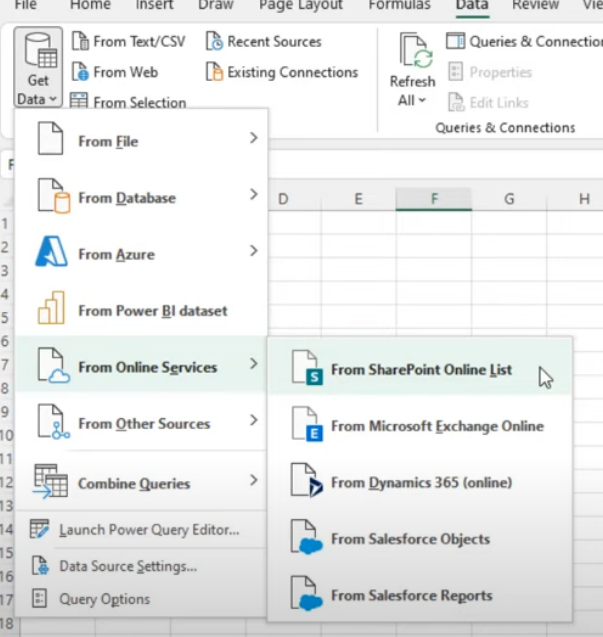
Task: Open the Get Data dropdown button
Action: tap(38, 67)
